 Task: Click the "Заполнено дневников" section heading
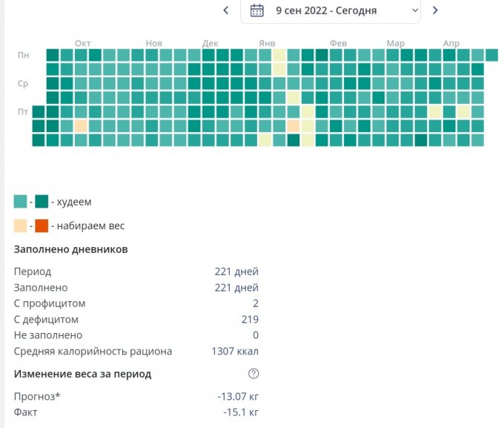coord(70,249)
